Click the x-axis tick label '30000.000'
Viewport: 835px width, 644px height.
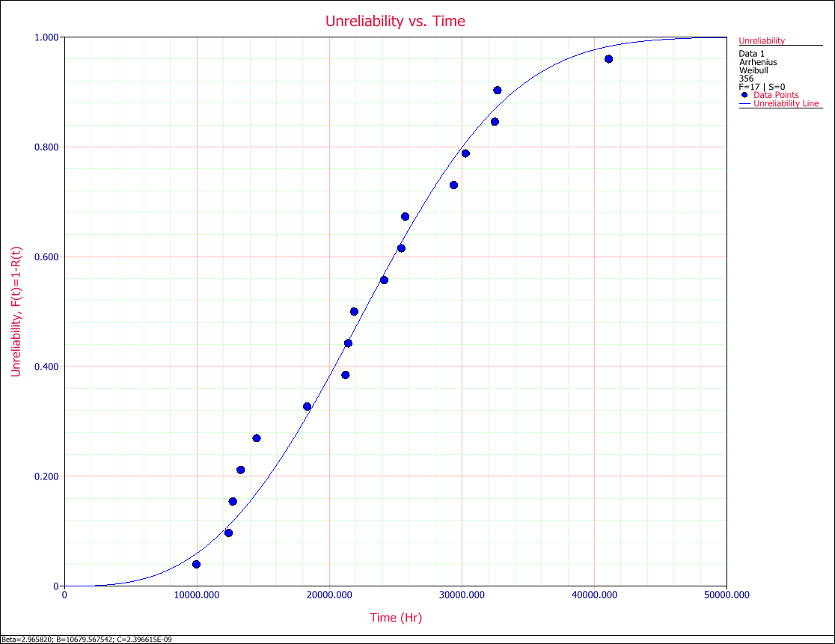(462, 595)
